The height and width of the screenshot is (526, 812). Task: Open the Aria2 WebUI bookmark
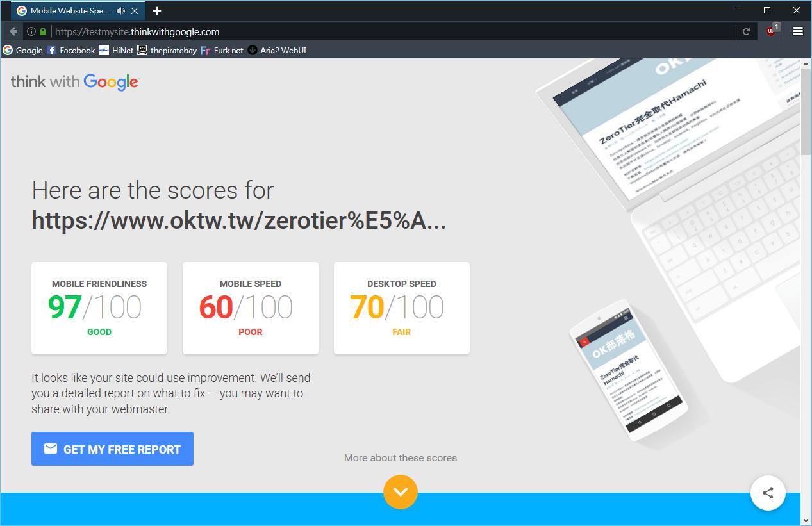[x=277, y=50]
